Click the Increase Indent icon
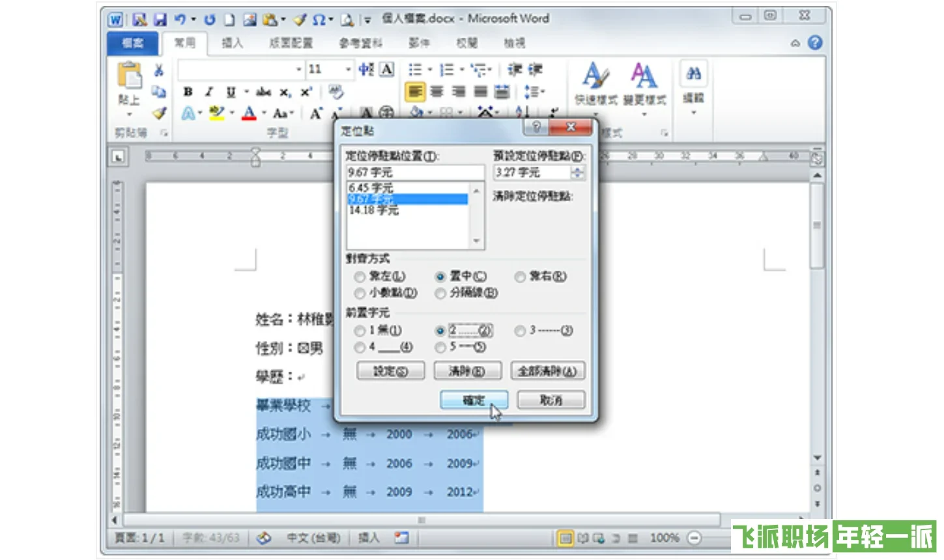Viewport: 944px width, 560px height. [535, 70]
